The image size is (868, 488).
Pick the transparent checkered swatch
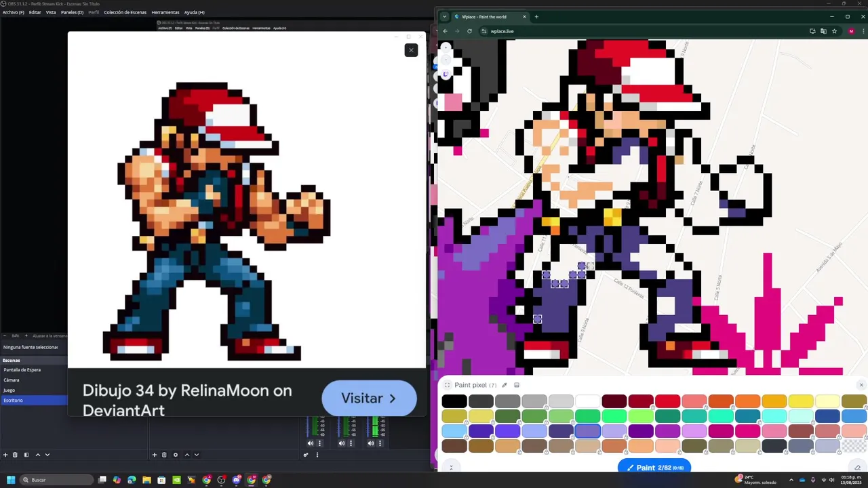[x=854, y=446]
